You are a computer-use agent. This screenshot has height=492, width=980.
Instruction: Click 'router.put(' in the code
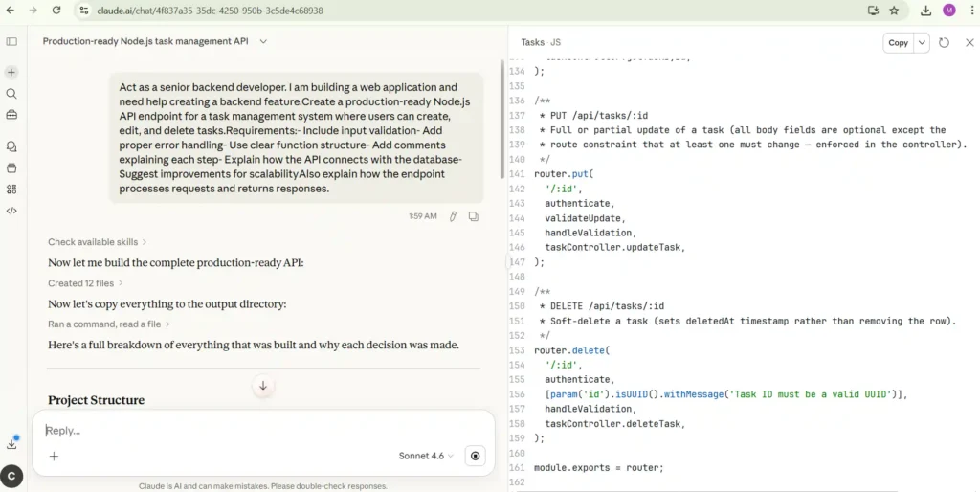tap(563, 174)
